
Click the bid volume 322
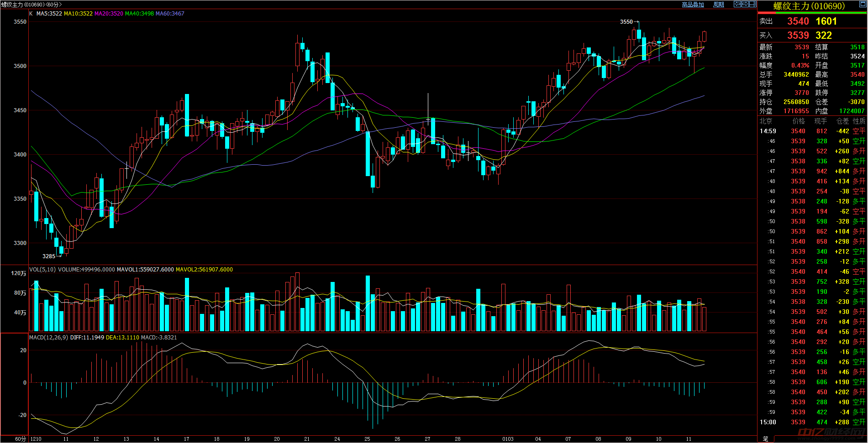824,36
